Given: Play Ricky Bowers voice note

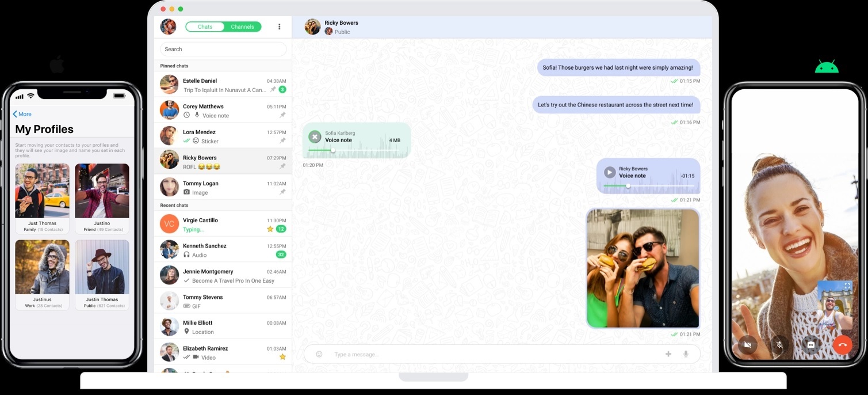Looking at the screenshot, I should 609,172.
